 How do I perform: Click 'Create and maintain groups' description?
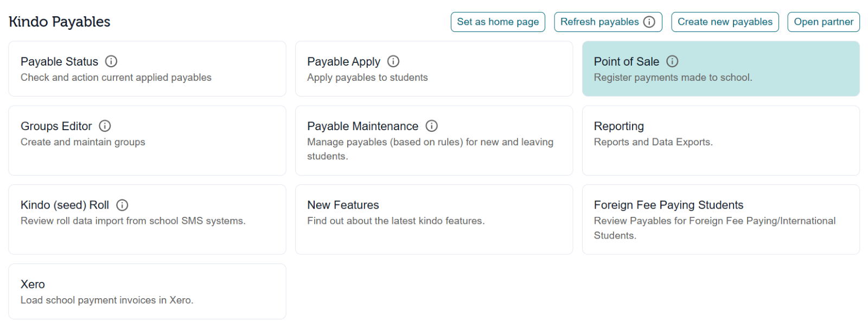(83, 142)
